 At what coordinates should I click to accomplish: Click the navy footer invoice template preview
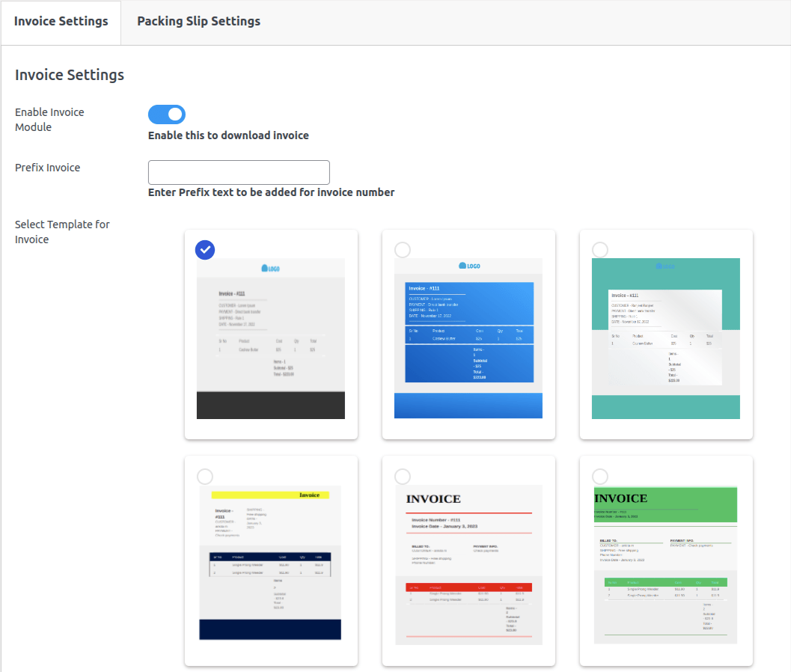pyautogui.click(x=271, y=563)
